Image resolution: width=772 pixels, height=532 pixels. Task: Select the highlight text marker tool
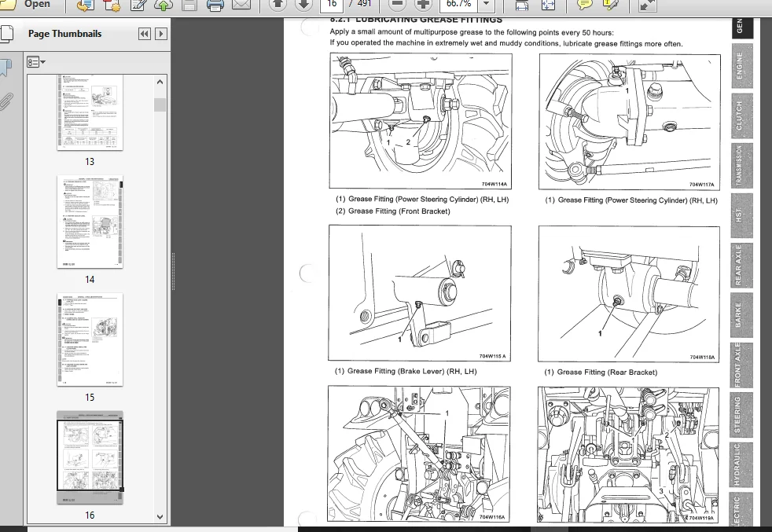pos(610,5)
